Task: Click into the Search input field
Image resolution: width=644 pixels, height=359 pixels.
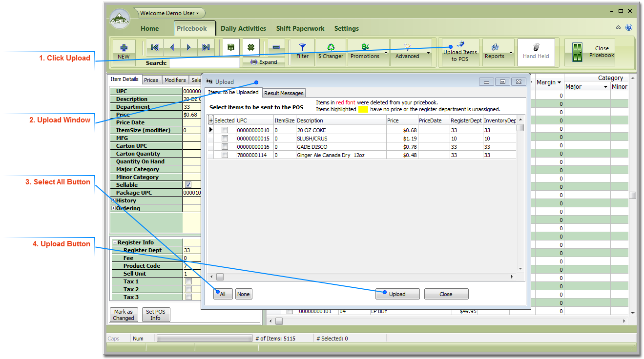Action: (204, 63)
